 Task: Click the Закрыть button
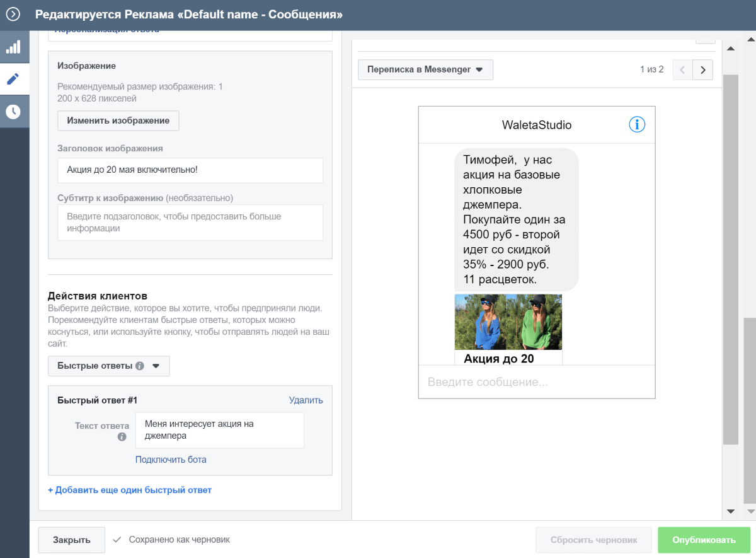point(71,540)
